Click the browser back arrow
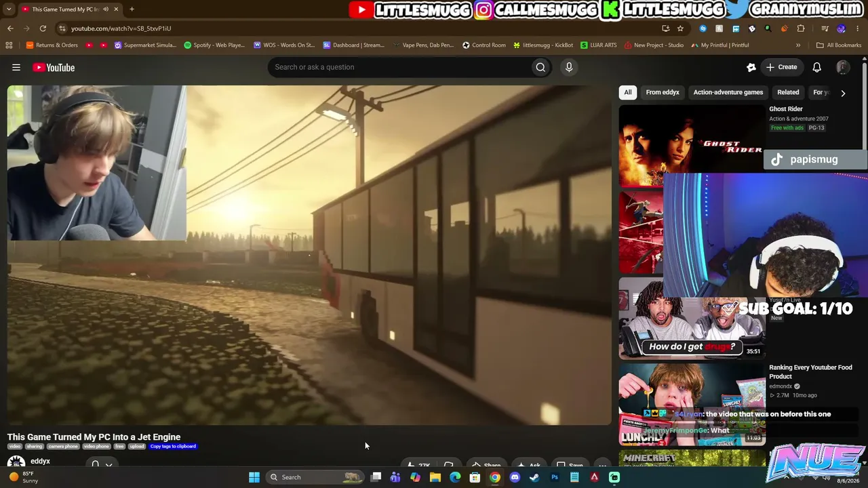The image size is (868, 488). [x=10, y=28]
